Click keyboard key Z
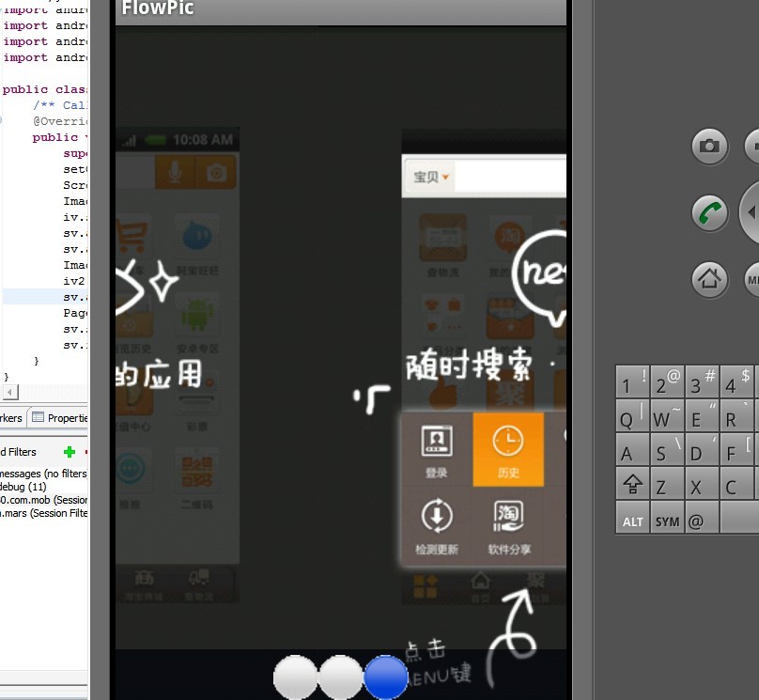 click(x=668, y=483)
